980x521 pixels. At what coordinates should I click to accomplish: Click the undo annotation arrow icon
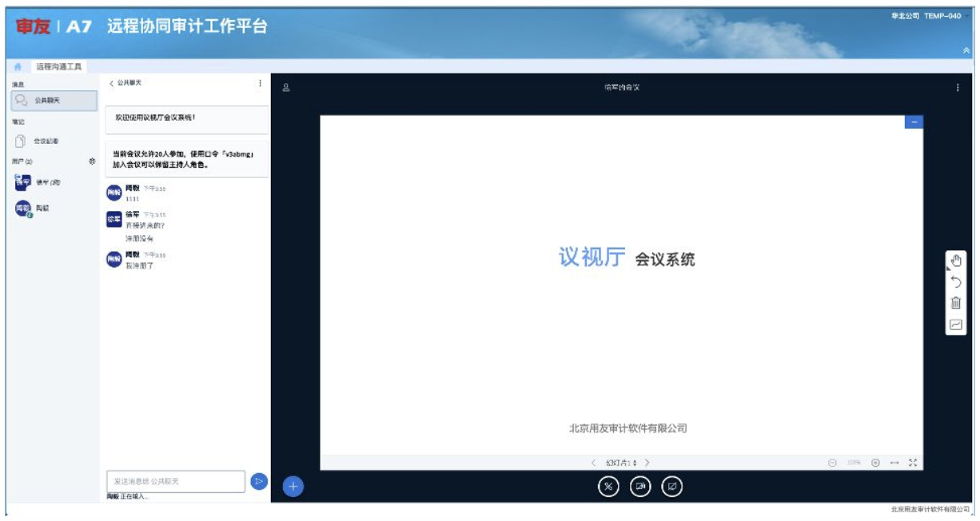(956, 282)
